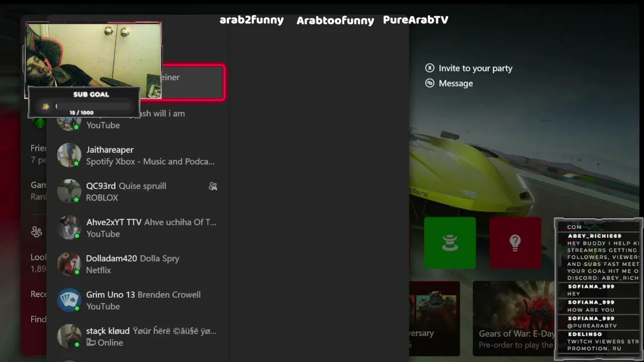Screen dimensions: 644x362
Task: Click the party icon on QC93rd's row
Action: (x=213, y=186)
